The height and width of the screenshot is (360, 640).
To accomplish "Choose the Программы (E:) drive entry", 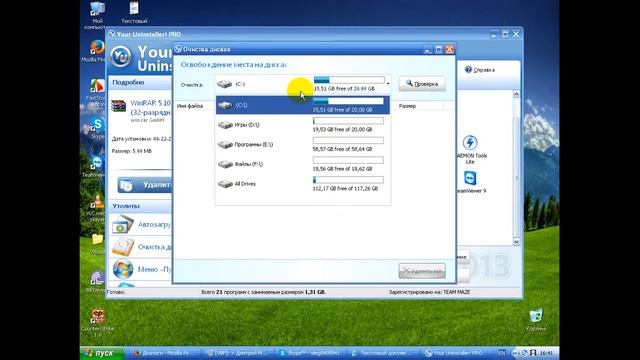I will 302,144.
